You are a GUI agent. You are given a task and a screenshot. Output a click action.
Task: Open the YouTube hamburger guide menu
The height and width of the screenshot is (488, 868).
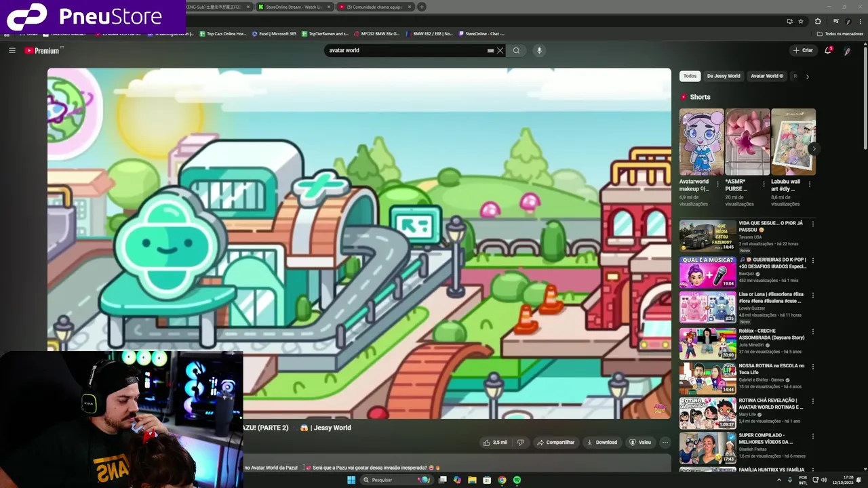click(12, 50)
